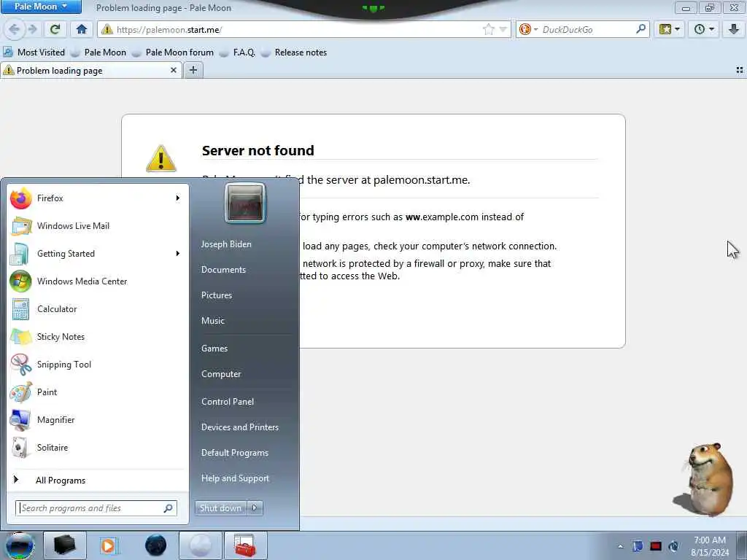Expand the Firefox jump list arrow
Screen dimensions: 747x560
pos(178,198)
